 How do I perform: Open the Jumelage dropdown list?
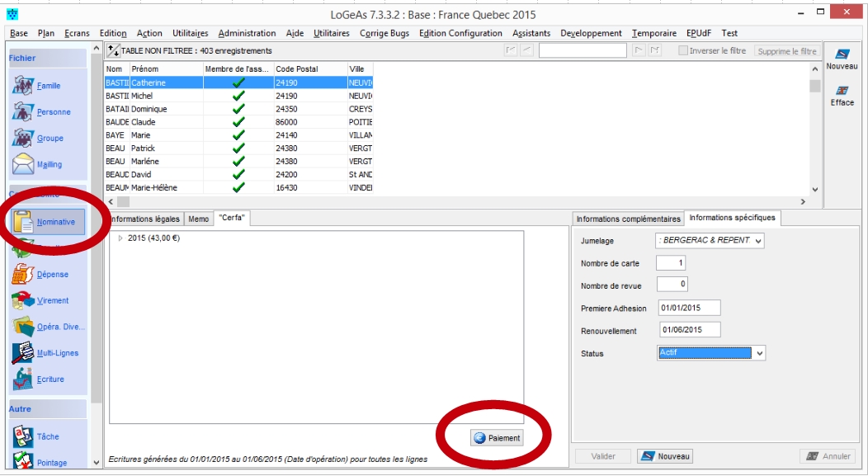pos(758,240)
